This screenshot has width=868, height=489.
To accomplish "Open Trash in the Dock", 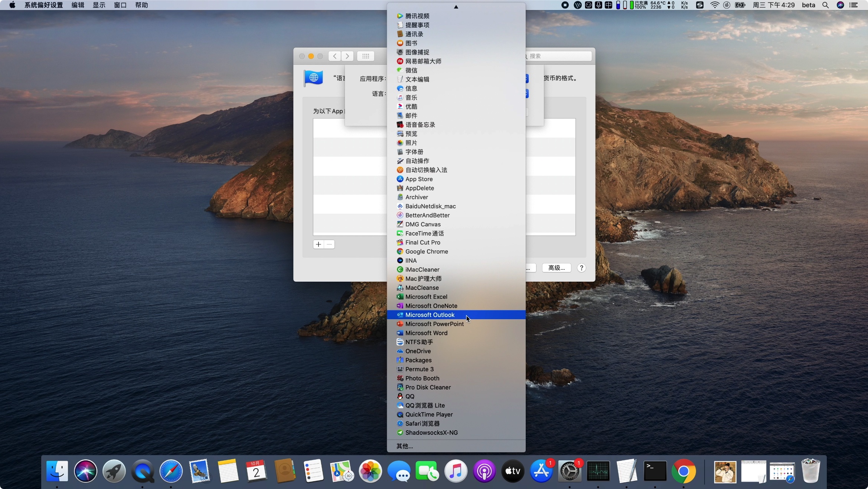I will (810, 471).
